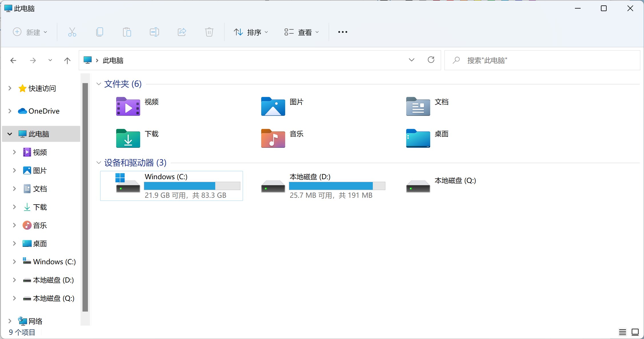Expand the 快速访问 tree node
The height and width of the screenshot is (339, 644).
point(10,88)
